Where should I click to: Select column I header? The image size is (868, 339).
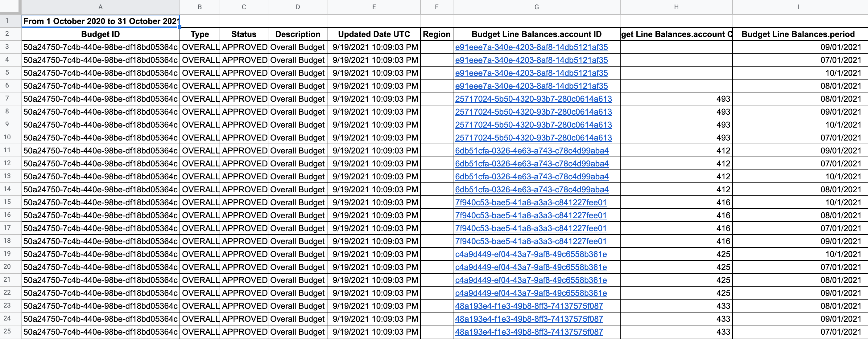point(798,7)
